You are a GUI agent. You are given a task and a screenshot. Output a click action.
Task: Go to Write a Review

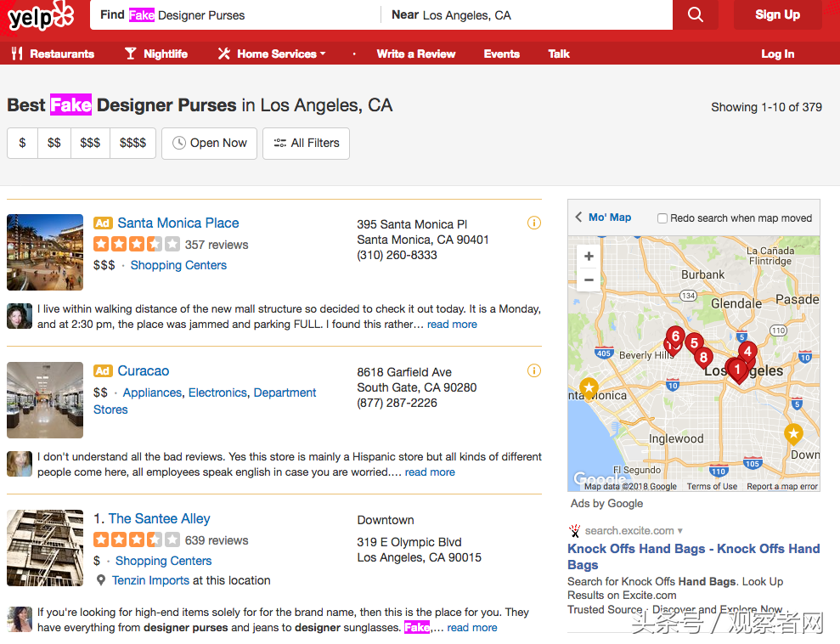coord(416,54)
